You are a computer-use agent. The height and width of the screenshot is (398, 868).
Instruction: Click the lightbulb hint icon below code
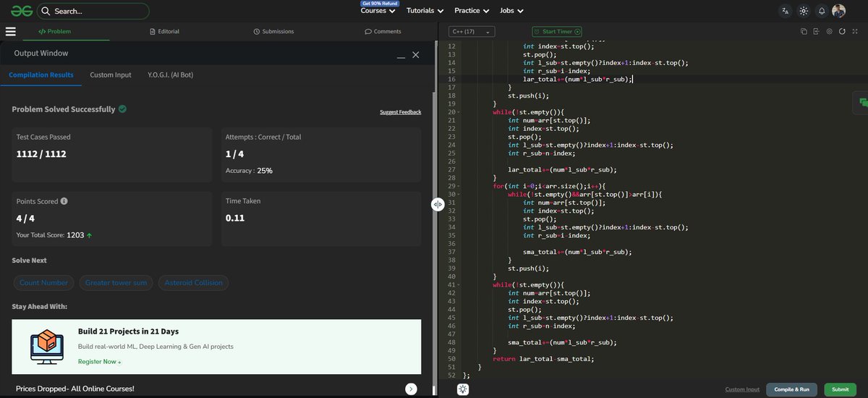click(x=463, y=389)
